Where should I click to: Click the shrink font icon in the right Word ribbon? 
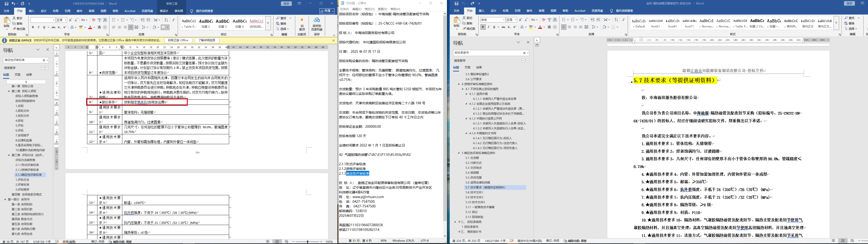pyautogui.click(x=526, y=20)
